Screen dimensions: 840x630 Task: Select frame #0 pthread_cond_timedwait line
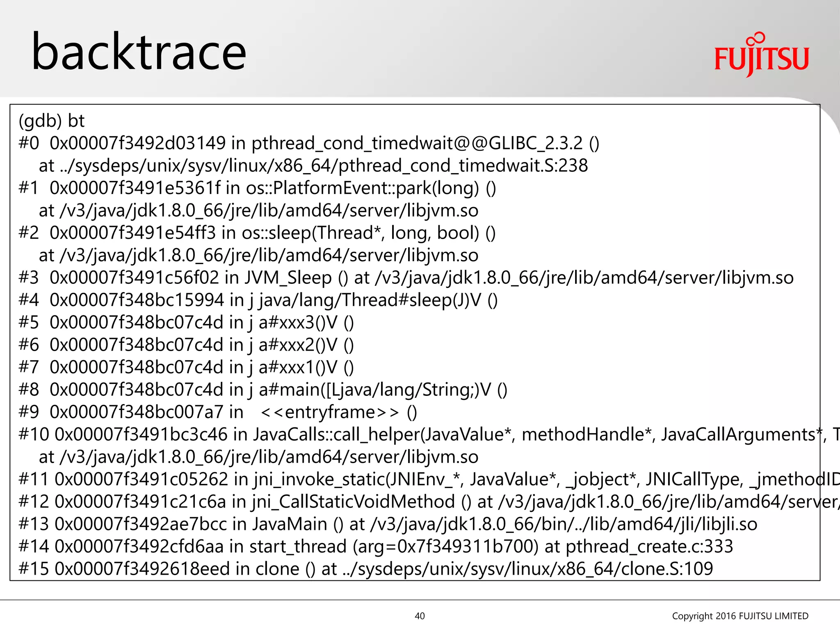309,143
